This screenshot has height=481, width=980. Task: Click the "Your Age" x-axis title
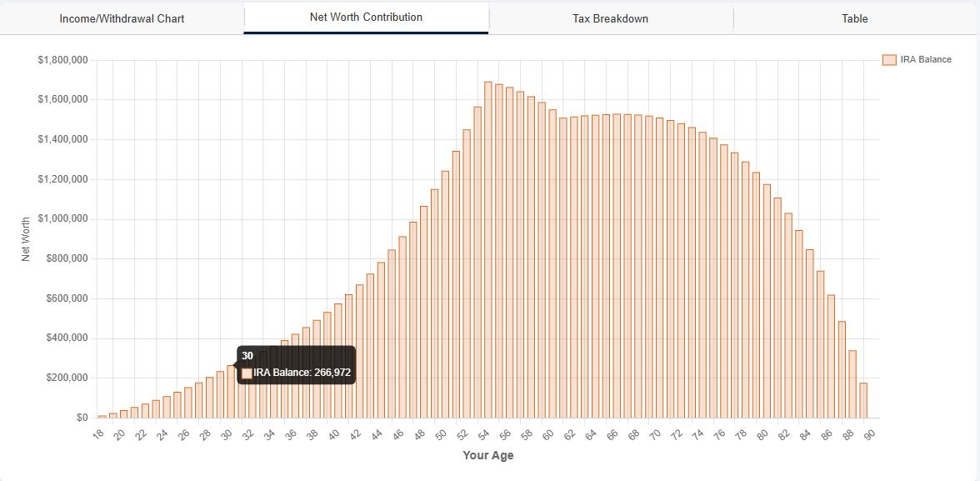click(x=488, y=455)
